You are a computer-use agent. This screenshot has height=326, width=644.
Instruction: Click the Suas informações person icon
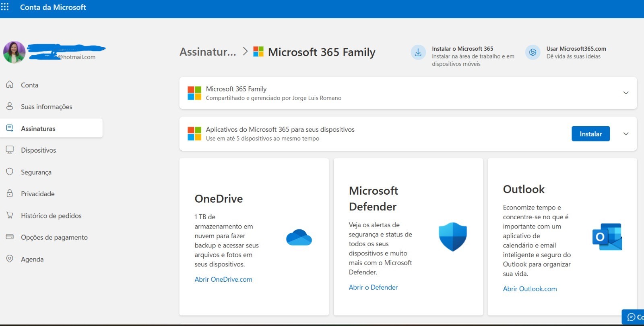(10, 106)
